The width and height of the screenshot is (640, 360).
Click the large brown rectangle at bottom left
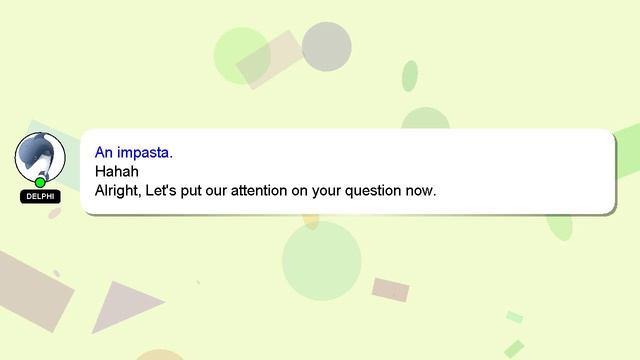pos(33,291)
